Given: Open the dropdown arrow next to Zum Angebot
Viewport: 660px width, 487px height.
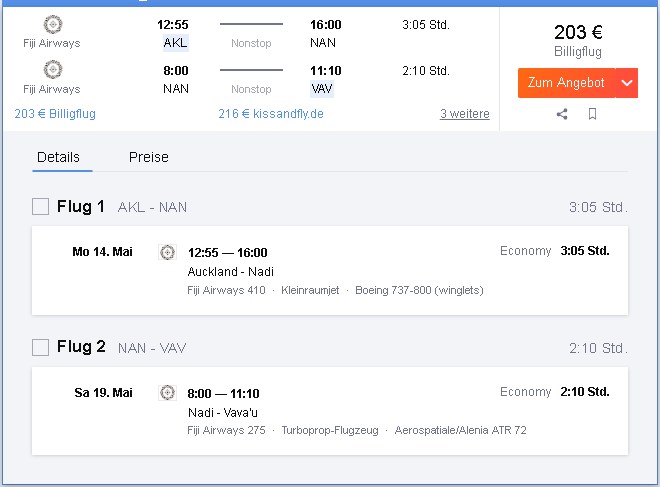Looking at the screenshot, I should [627, 83].
